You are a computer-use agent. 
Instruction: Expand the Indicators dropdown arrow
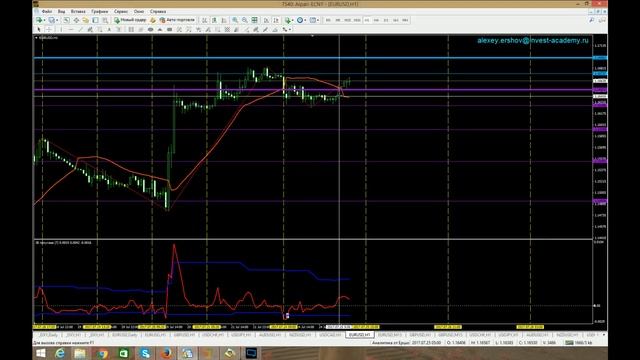click(293, 20)
